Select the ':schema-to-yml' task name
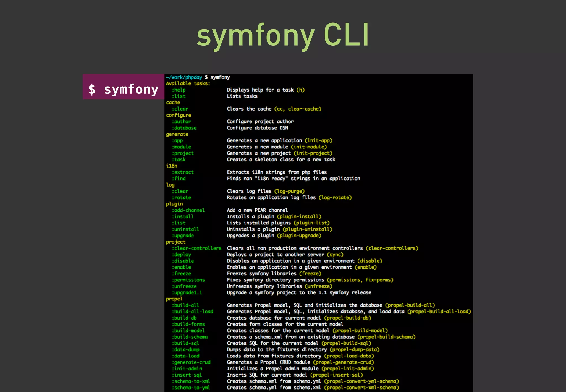The image size is (566, 392). 191,388
